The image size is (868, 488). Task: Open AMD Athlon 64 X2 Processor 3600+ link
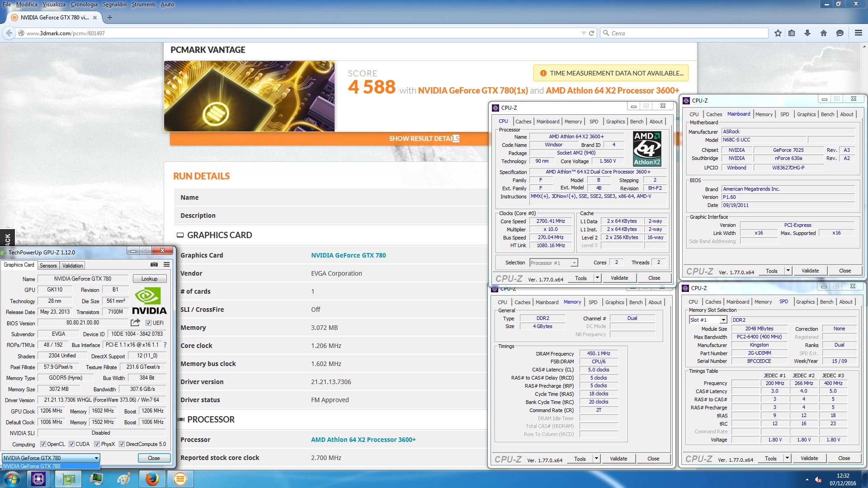click(363, 440)
